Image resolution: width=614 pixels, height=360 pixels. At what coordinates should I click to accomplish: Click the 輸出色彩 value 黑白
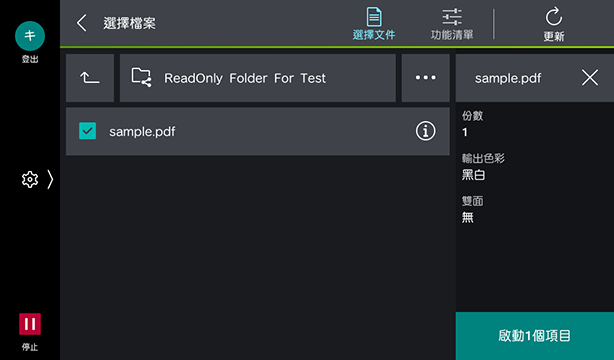473,175
